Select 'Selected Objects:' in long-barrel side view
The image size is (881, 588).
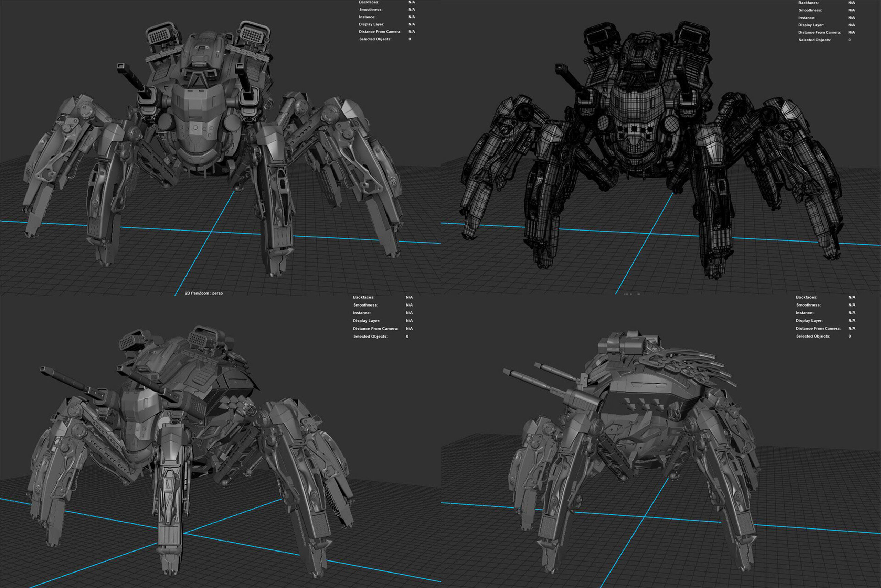point(370,336)
